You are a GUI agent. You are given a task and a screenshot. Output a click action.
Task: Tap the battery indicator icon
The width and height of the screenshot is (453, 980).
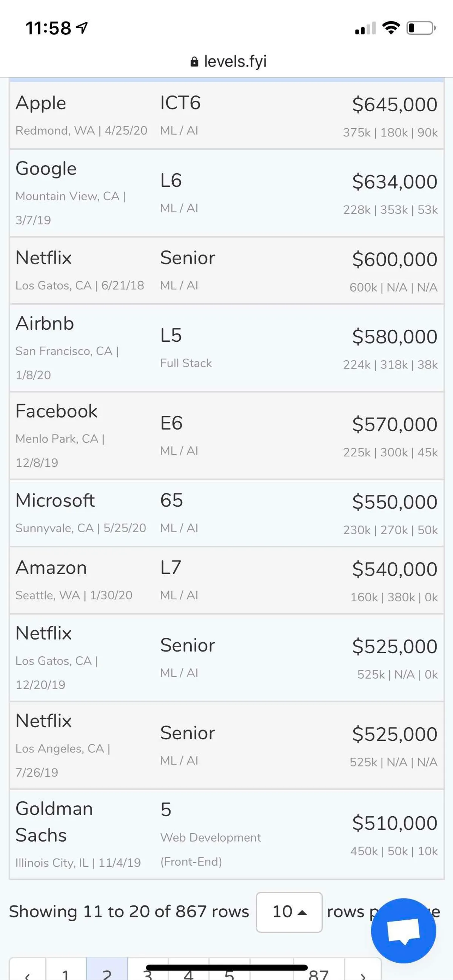[x=421, y=28]
